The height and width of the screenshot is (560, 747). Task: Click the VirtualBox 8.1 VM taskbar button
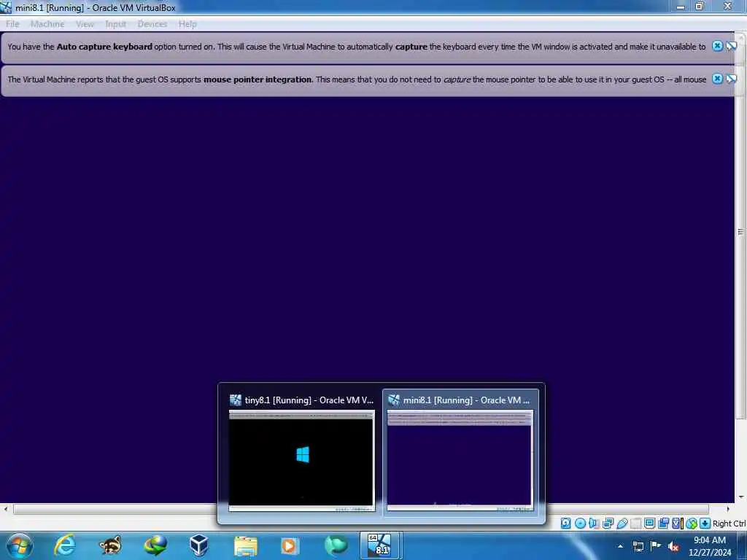[x=380, y=545]
